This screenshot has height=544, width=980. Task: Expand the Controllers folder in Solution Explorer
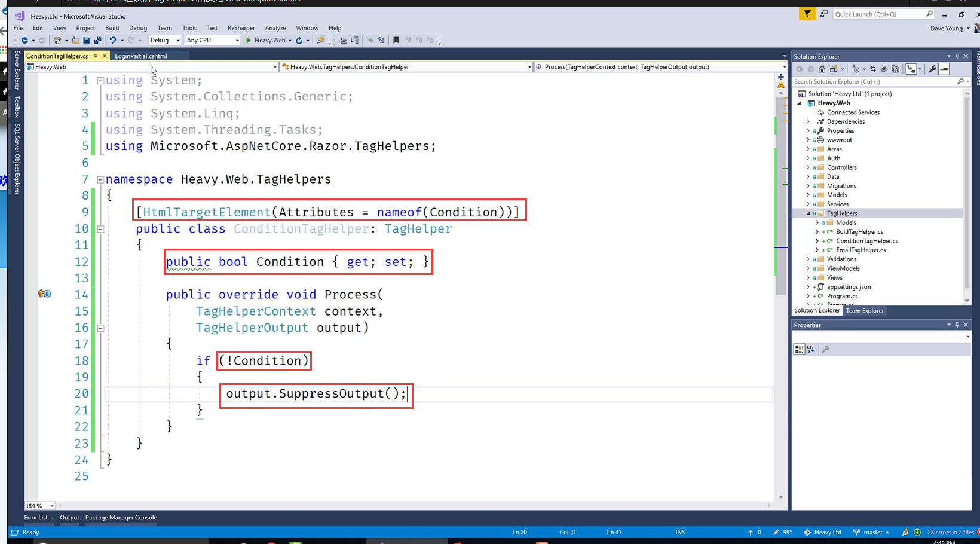(x=808, y=167)
